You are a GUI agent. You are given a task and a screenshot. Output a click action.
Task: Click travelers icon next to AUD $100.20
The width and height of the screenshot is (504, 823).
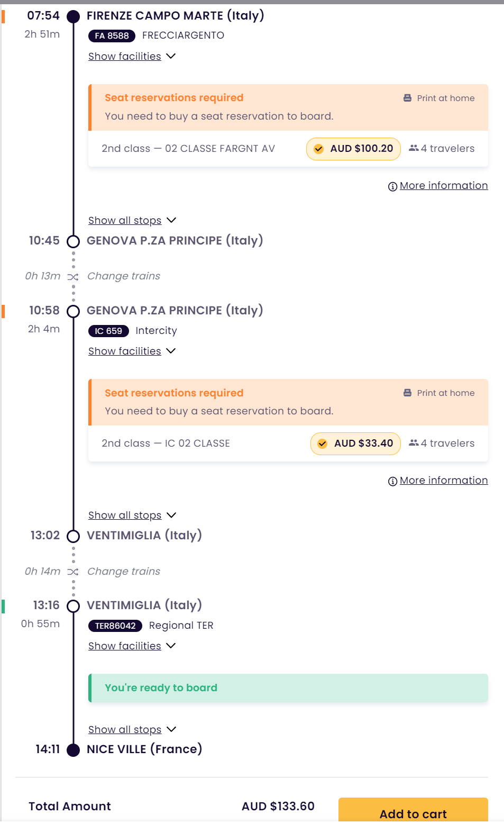414,148
